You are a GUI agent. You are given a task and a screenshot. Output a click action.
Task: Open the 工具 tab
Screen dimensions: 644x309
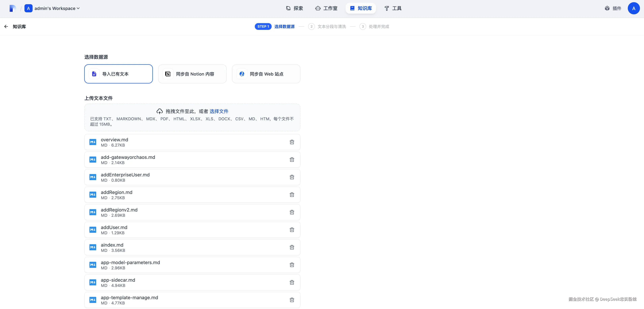(x=393, y=8)
